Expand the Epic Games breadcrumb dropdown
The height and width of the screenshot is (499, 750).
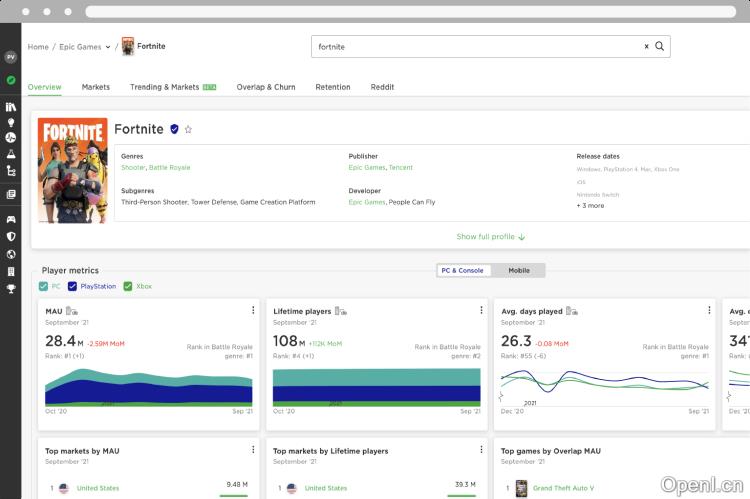point(107,47)
